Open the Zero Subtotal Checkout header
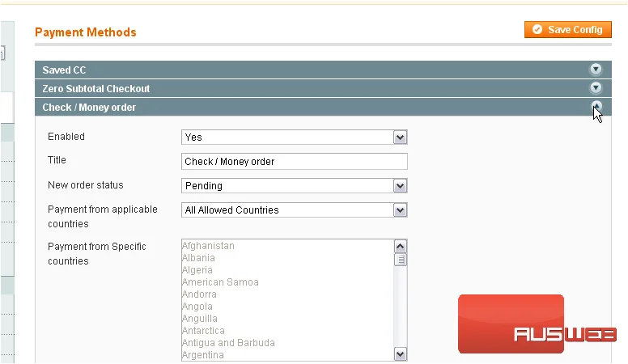 pos(323,88)
